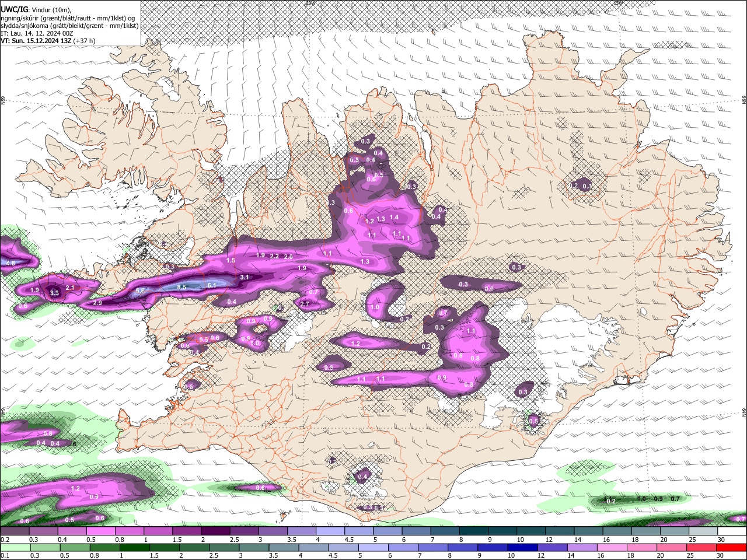Click the 4.8 value at the left map edge
This screenshot has width=747, height=560.
[x=11, y=264]
